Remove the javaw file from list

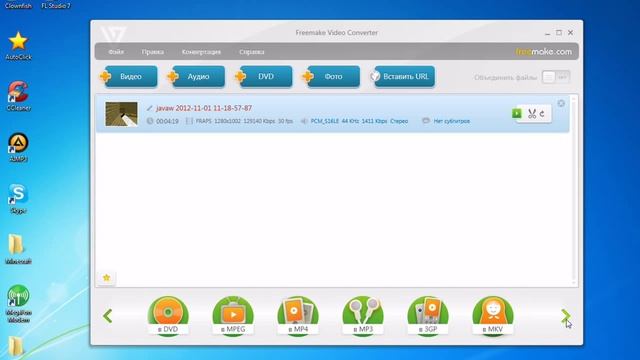561,103
